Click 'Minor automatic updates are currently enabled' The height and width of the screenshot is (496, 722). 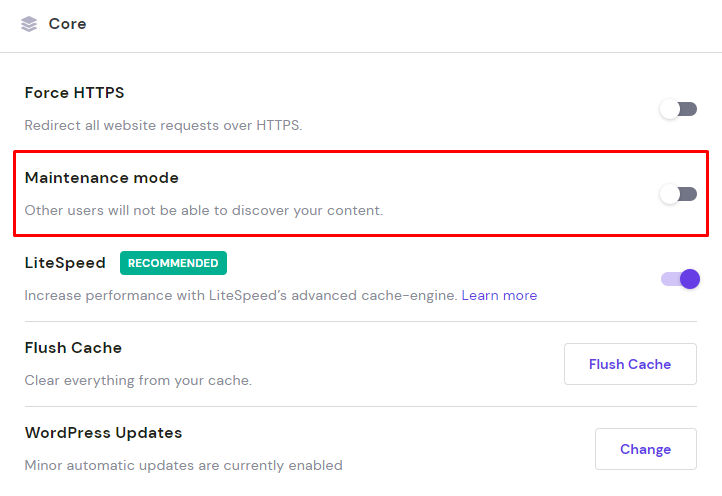pos(183,465)
